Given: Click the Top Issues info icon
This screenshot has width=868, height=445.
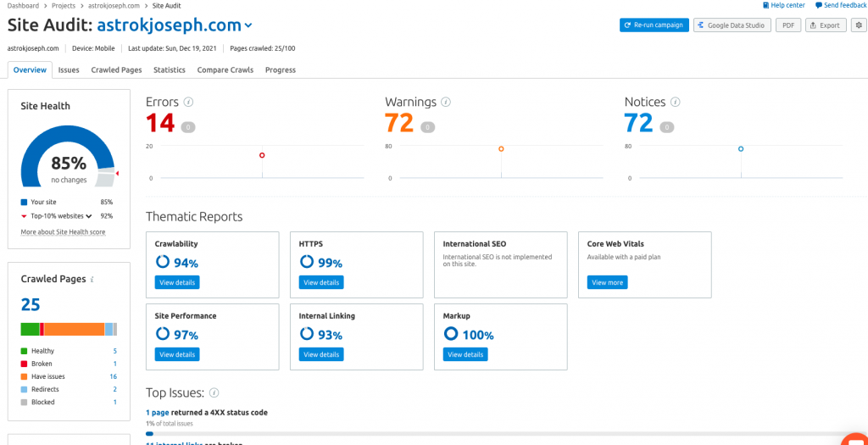Looking at the screenshot, I should click(x=214, y=393).
